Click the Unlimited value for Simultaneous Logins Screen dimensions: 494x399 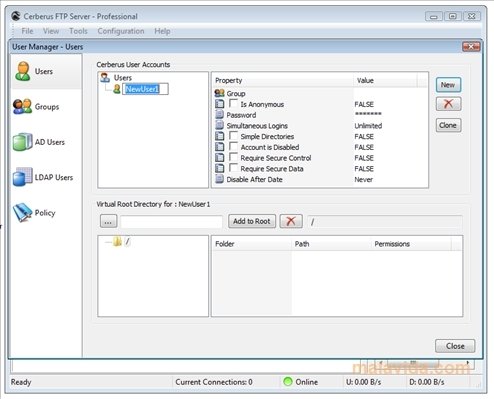click(368, 126)
